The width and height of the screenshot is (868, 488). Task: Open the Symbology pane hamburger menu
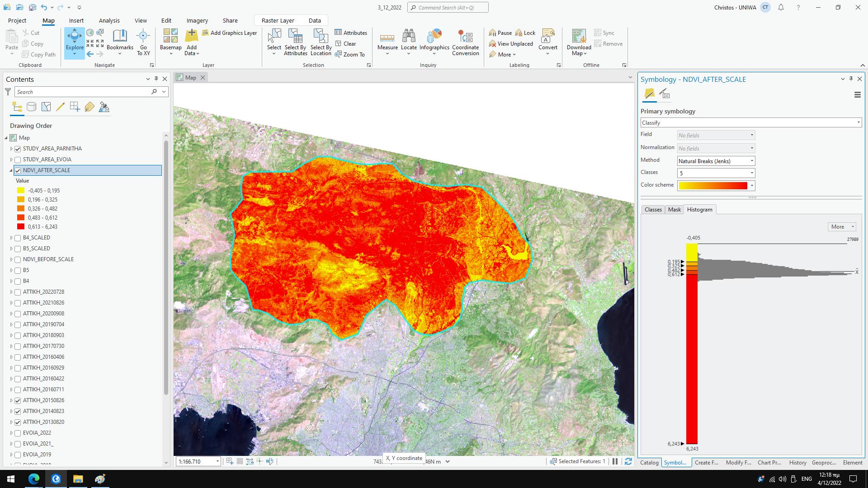click(x=857, y=95)
